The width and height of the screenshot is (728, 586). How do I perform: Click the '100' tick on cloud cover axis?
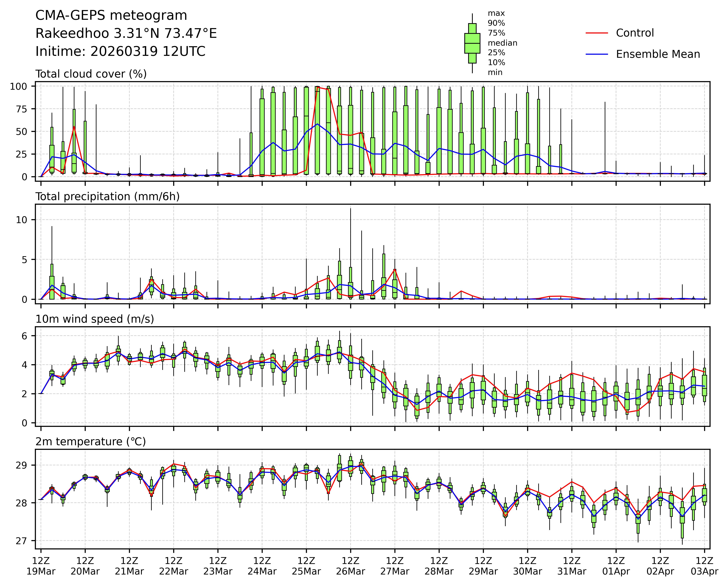tap(18, 86)
